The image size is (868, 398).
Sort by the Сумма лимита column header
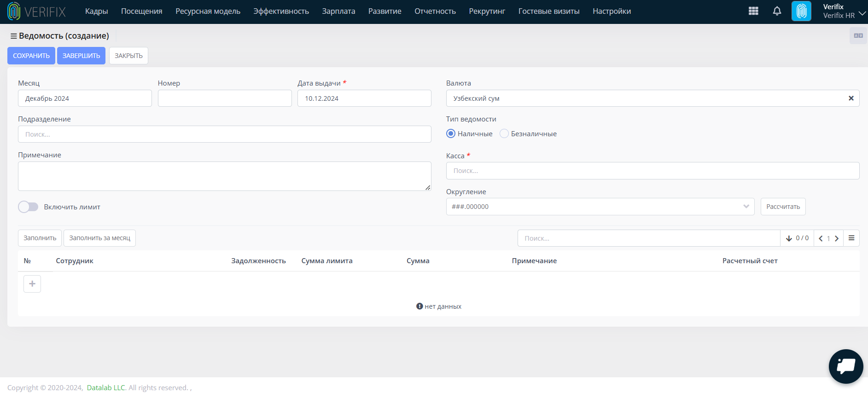pos(327,261)
